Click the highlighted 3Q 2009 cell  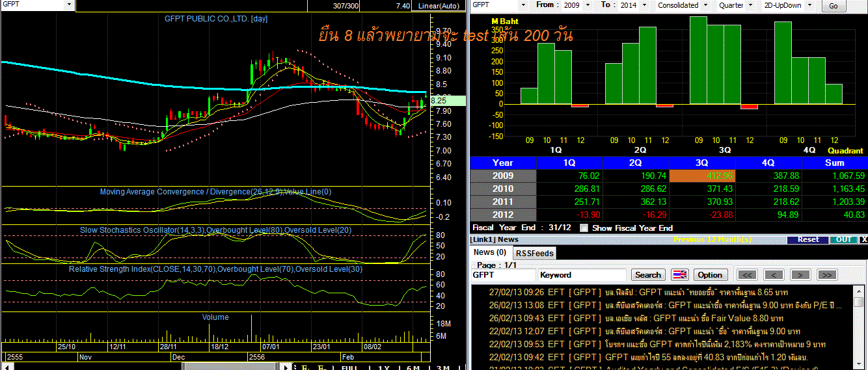pos(702,176)
